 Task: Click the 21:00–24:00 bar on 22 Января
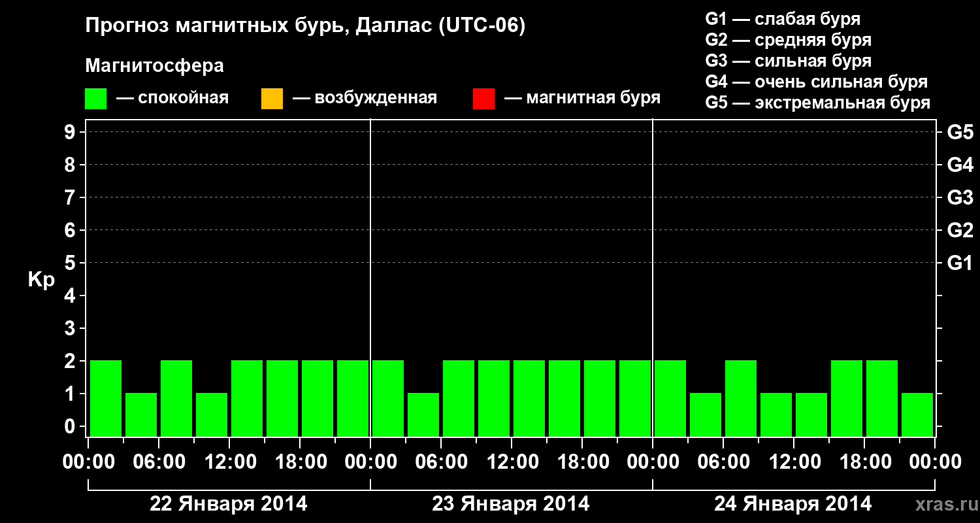point(353,398)
